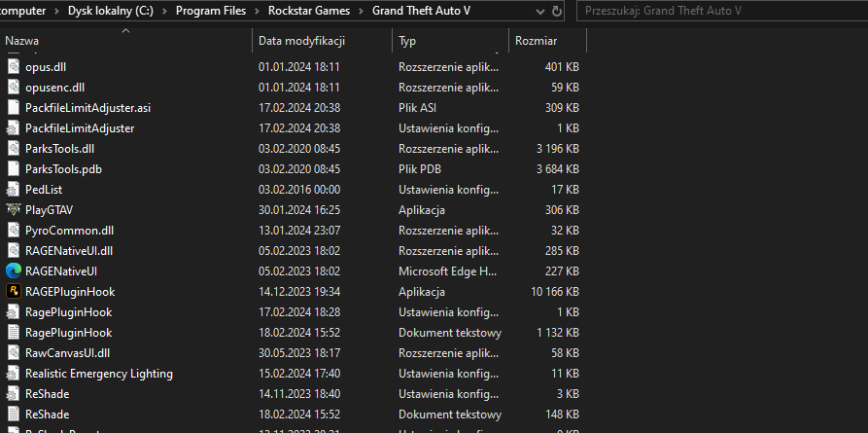Select the opus.dll file icon
This screenshot has height=433, width=868.
click(14, 66)
